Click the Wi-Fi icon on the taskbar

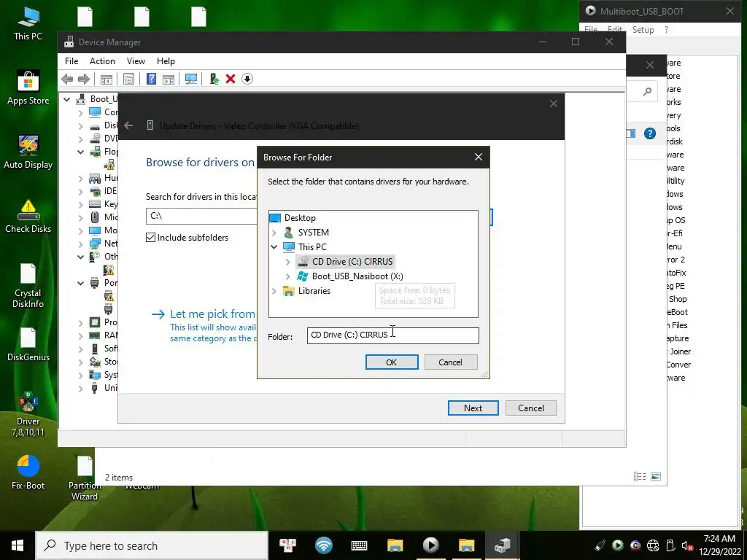323,545
